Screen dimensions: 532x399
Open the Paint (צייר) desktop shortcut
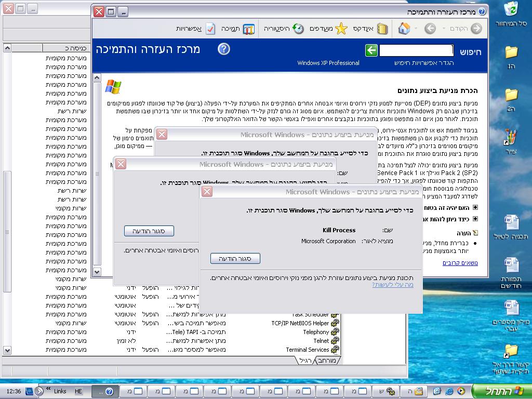pyautogui.click(x=511, y=137)
